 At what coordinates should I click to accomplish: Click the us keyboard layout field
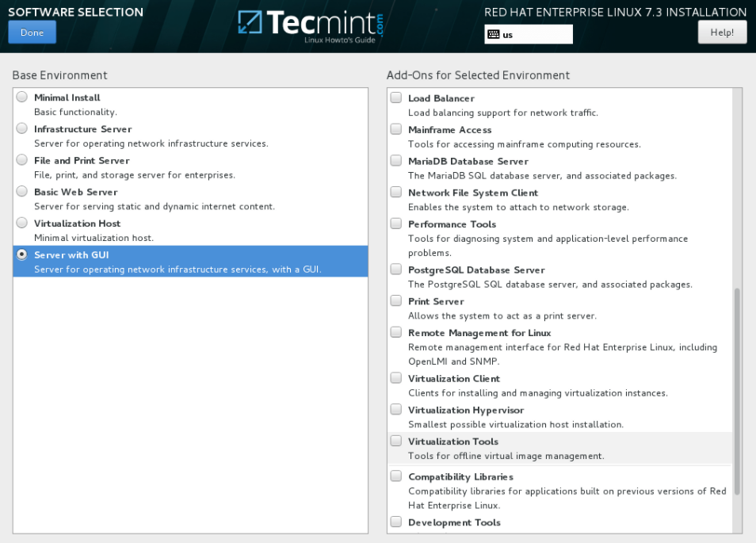(529, 34)
